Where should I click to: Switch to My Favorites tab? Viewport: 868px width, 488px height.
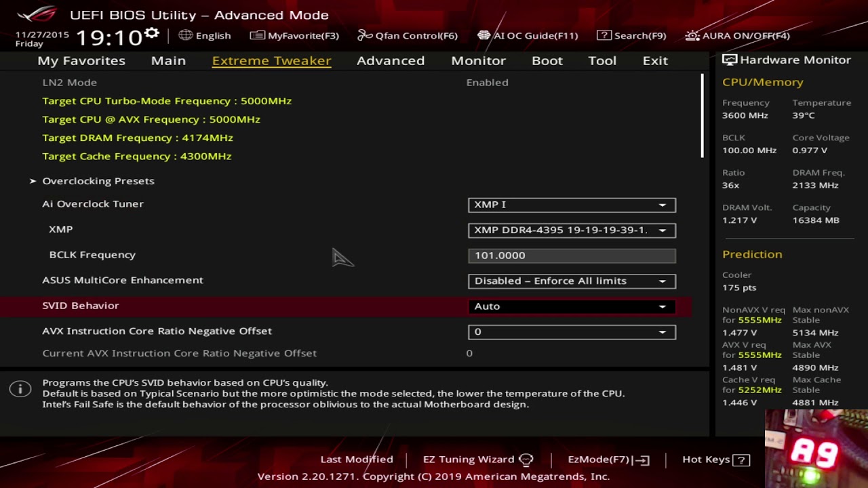[81, 60]
